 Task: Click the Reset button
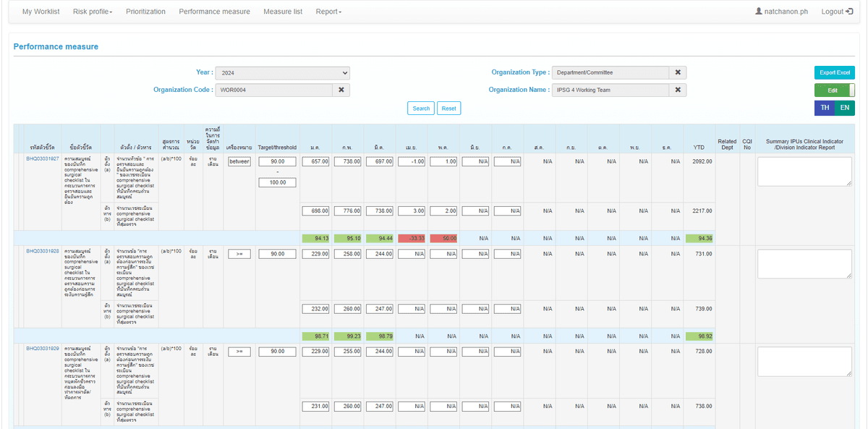(449, 109)
